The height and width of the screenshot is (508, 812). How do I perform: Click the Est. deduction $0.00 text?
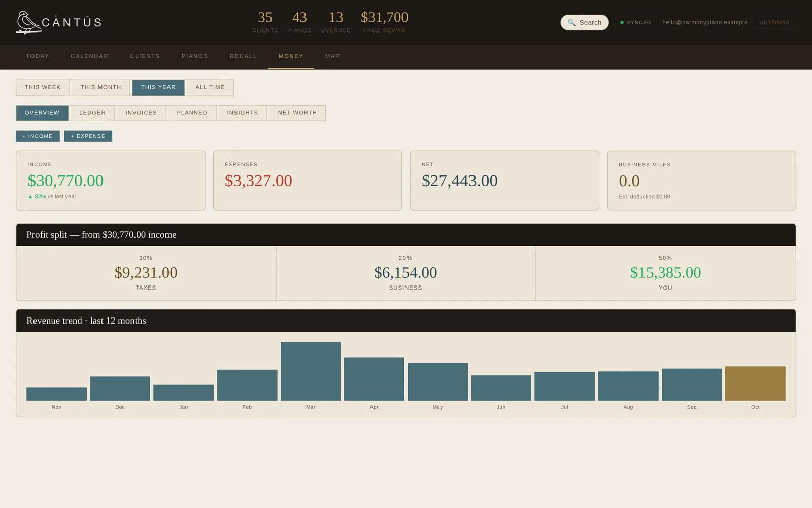click(x=645, y=197)
